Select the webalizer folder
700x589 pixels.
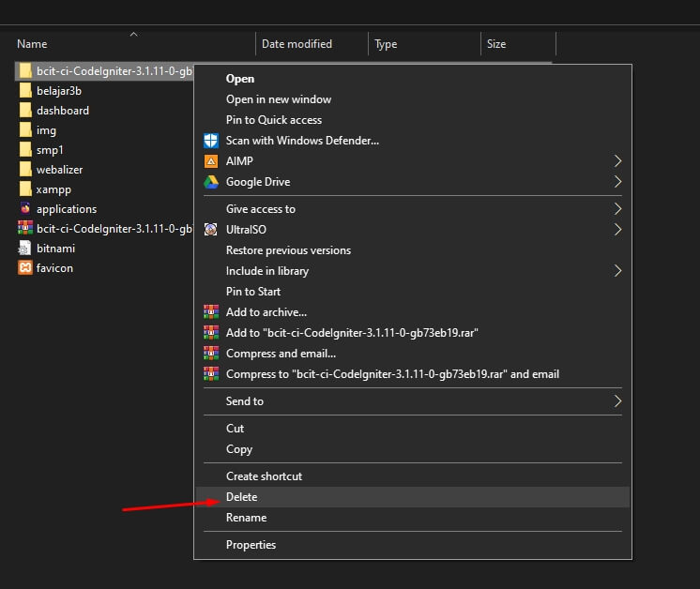click(60, 170)
